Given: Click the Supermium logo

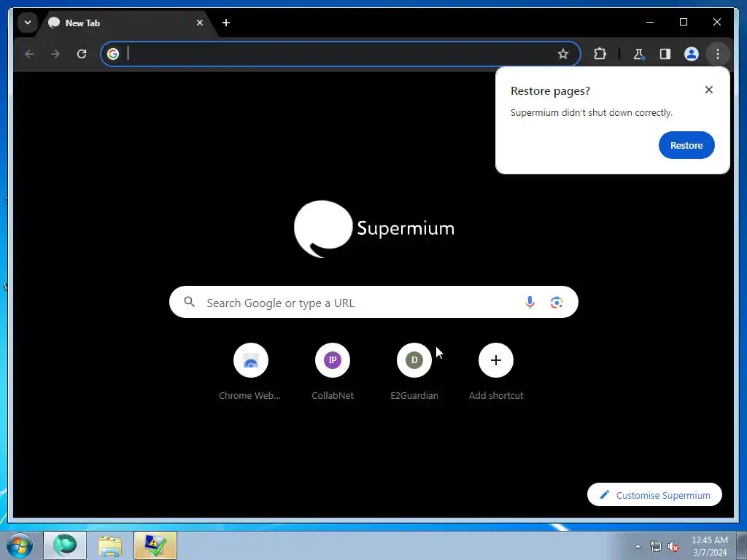Looking at the screenshot, I should click(374, 228).
